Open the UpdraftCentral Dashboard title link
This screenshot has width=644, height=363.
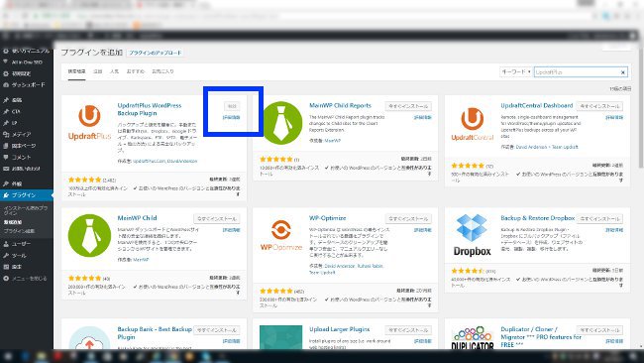pyautogui.click(x=536, y=106)
